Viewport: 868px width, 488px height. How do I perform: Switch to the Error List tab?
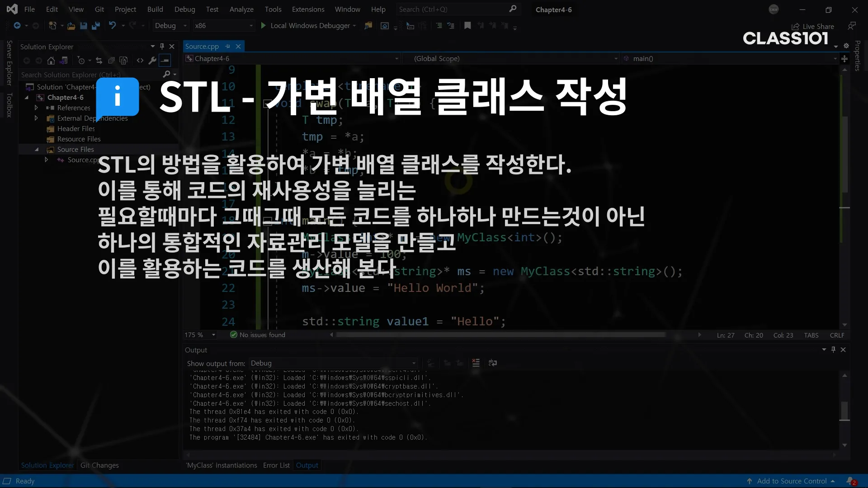coord(276,465)
